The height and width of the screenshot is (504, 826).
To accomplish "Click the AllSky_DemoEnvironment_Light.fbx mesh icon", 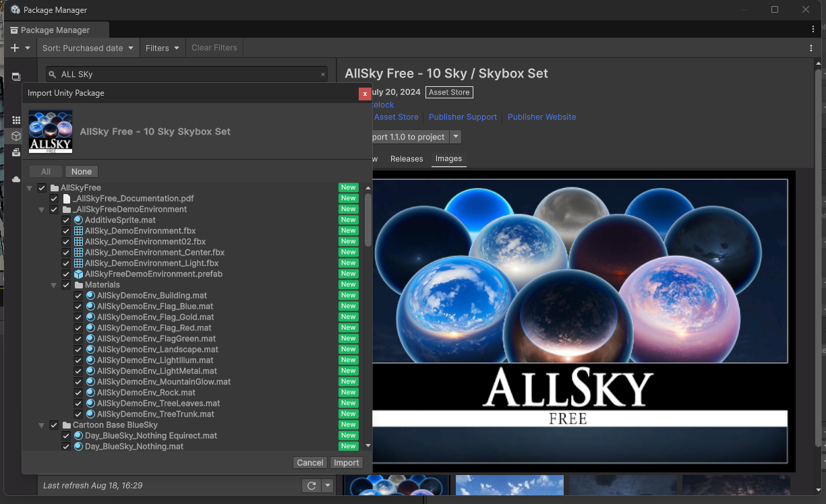I will pos(78,263).
